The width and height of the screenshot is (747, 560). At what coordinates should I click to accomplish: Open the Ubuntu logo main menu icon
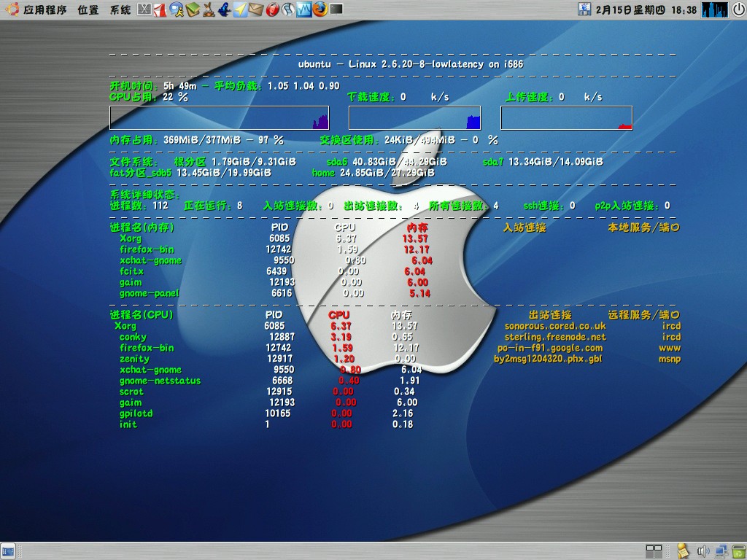click(13, 9)
